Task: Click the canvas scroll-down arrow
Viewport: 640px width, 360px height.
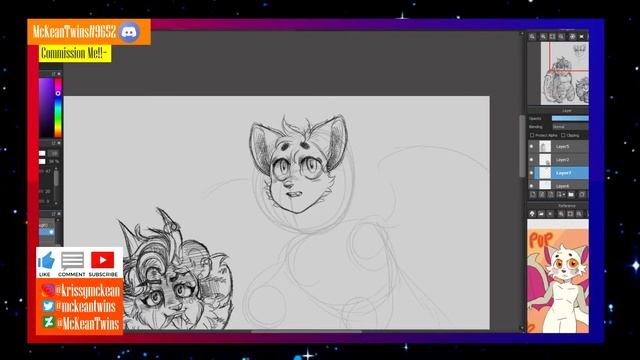Action: (x=522, y=328)
